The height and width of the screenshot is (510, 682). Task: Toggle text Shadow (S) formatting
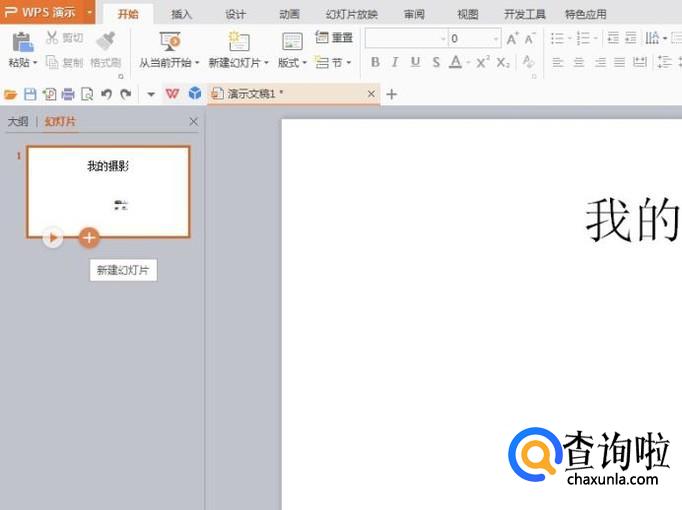(x=436, y=63)
